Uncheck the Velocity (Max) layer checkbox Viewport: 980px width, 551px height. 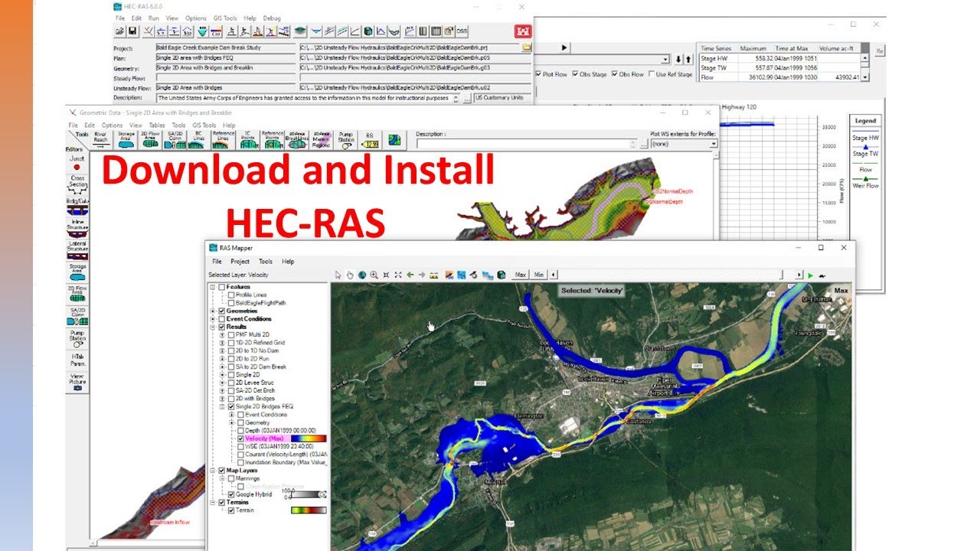click(x=240, y=439)
